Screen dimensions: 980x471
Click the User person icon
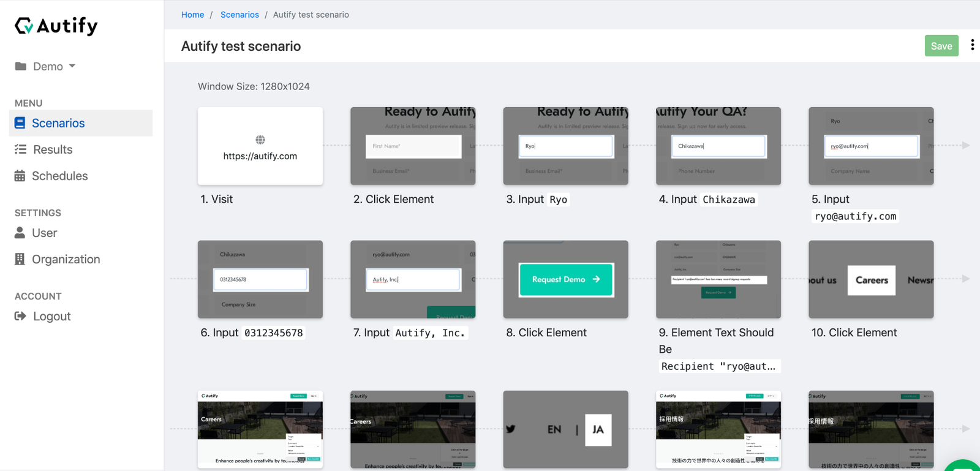point(20,233)
